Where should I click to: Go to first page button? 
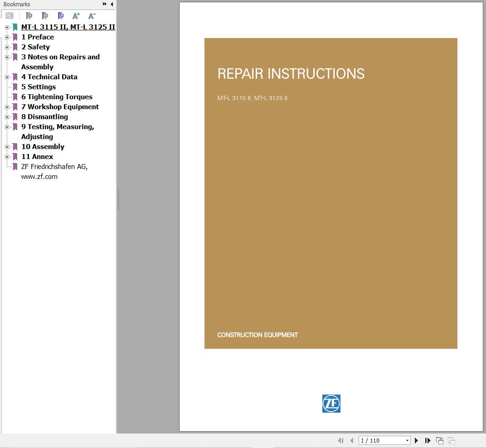pos(340,440)
